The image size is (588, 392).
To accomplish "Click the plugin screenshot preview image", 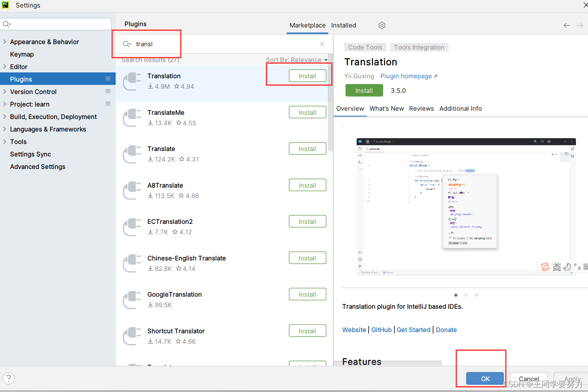I will click(466, 206).
